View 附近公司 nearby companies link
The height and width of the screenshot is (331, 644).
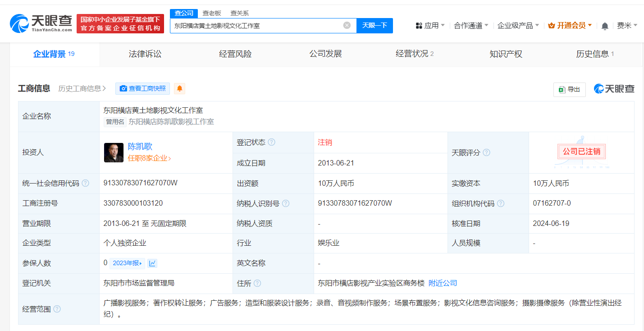coord(443,283)
